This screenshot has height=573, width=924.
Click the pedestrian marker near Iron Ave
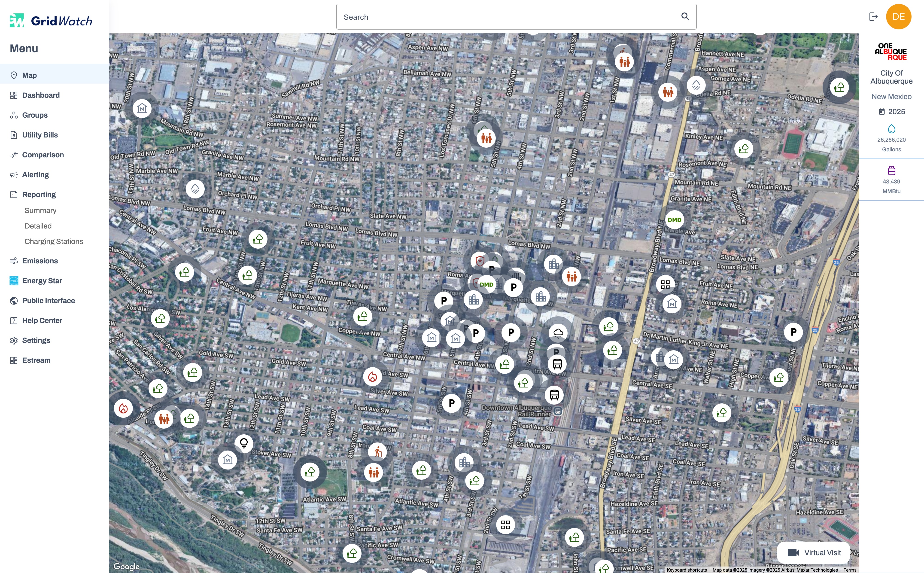378,452
